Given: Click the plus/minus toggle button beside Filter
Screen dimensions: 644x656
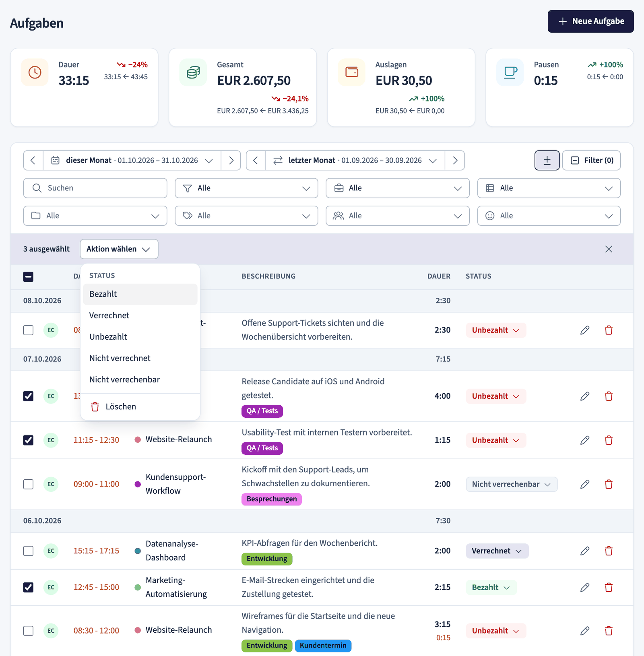Looking at the screenshot, I should click(x=547, y=161).
